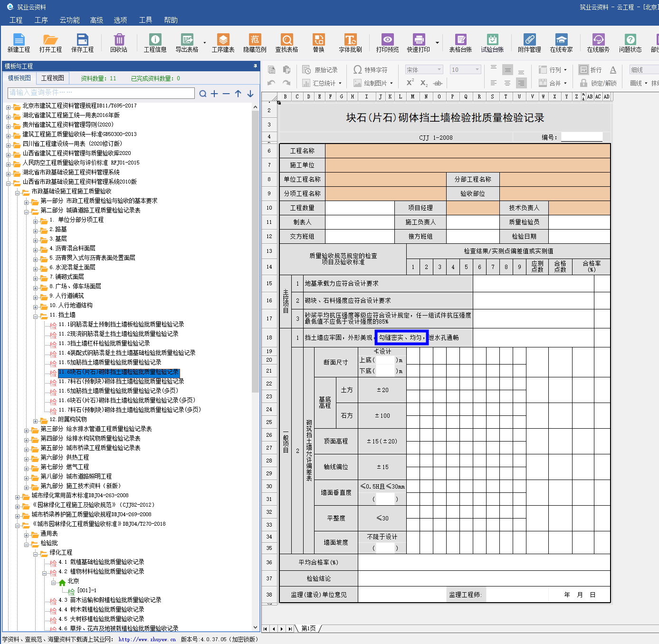This screenshot has height=644, width=659.
Task: Expand the 第三部分 给水排水管道工程 node
Action: tap(27, 430)
